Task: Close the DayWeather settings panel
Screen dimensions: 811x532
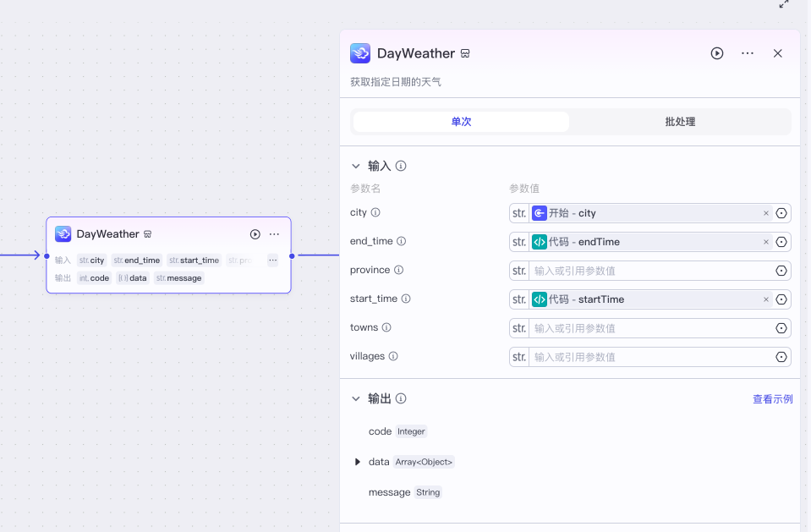Action: (777, 53)
